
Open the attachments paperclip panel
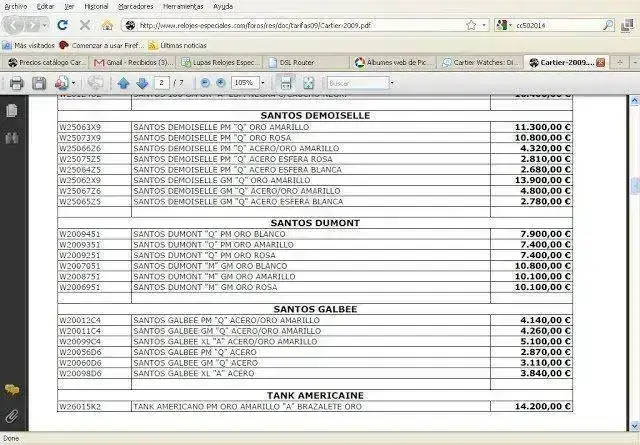click(x=12, y=414)
